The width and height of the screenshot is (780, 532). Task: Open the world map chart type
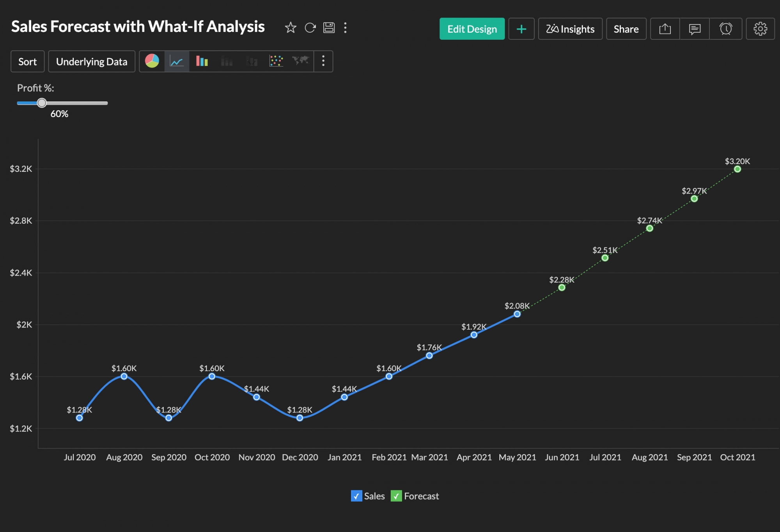[x=300, y=61]
